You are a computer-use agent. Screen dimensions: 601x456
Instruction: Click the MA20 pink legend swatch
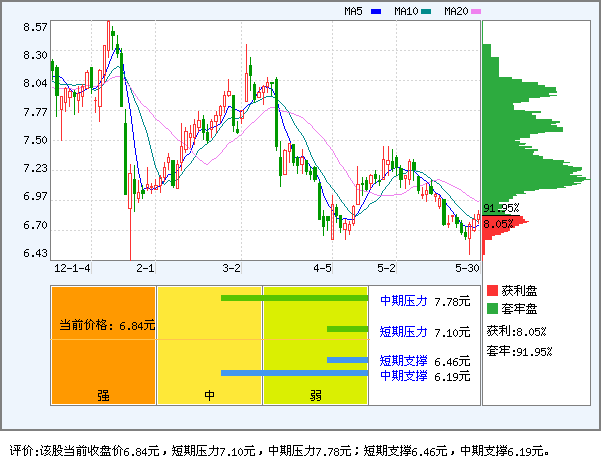coord(476,11)
